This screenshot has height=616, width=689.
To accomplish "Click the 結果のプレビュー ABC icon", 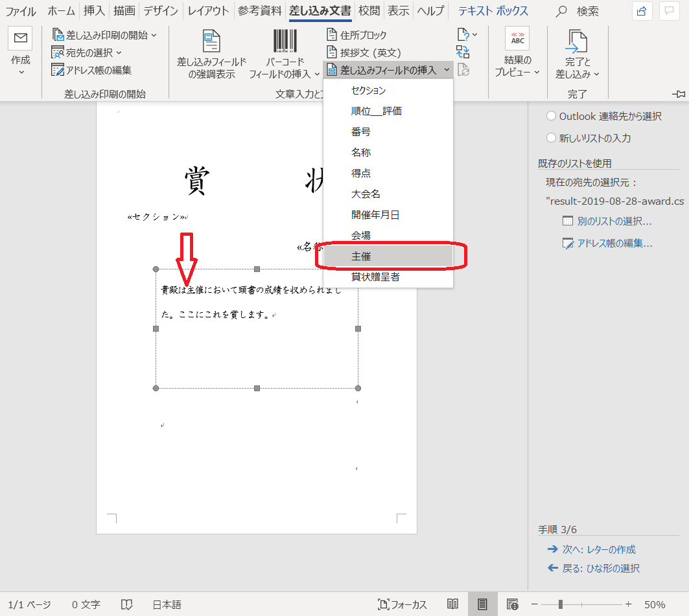I will click(517, 39).
